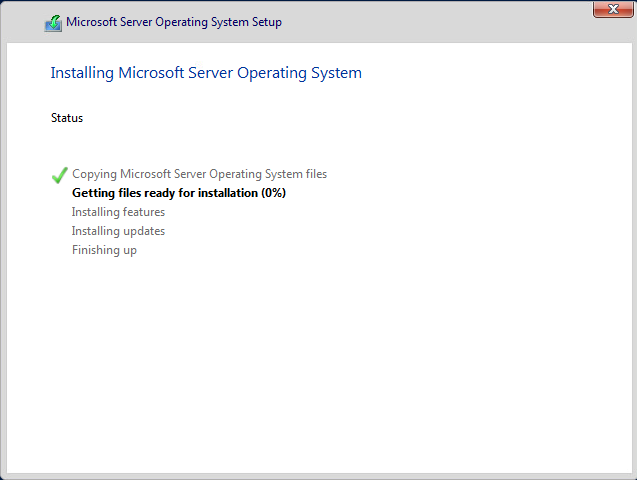The height and width of the screenshot is (480, 637).
Task: Click the empty space right of the 'Status' label
Action: pyautogui.click(x=300, y=118)
